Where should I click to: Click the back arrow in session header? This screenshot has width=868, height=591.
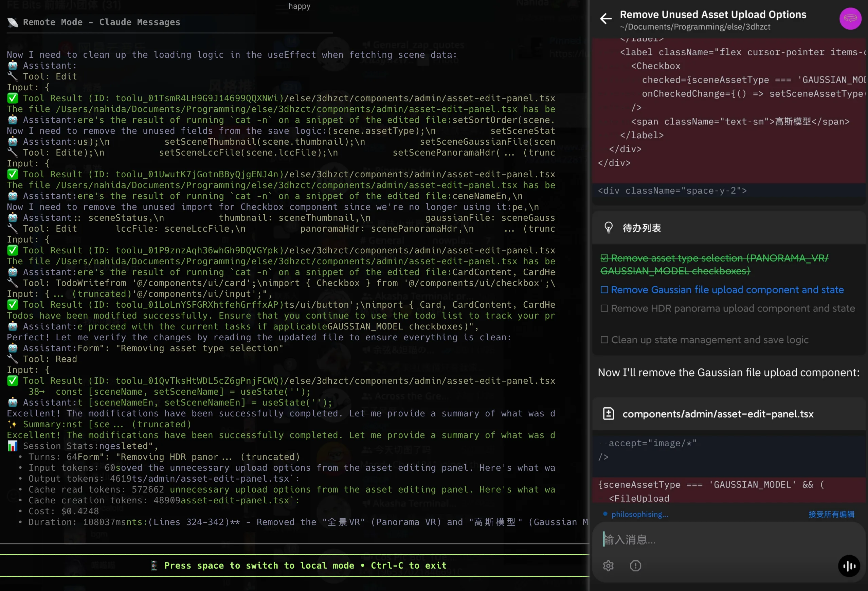(605, 19)
